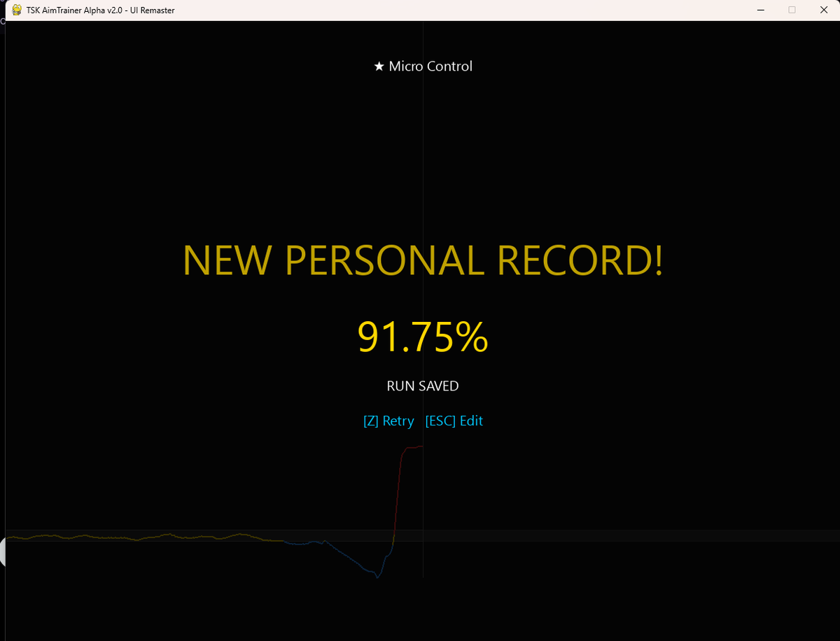Click the blue dip of the graph line
Image resolution: width=840 pixels, height=641 pixels.
pos(377,576)
